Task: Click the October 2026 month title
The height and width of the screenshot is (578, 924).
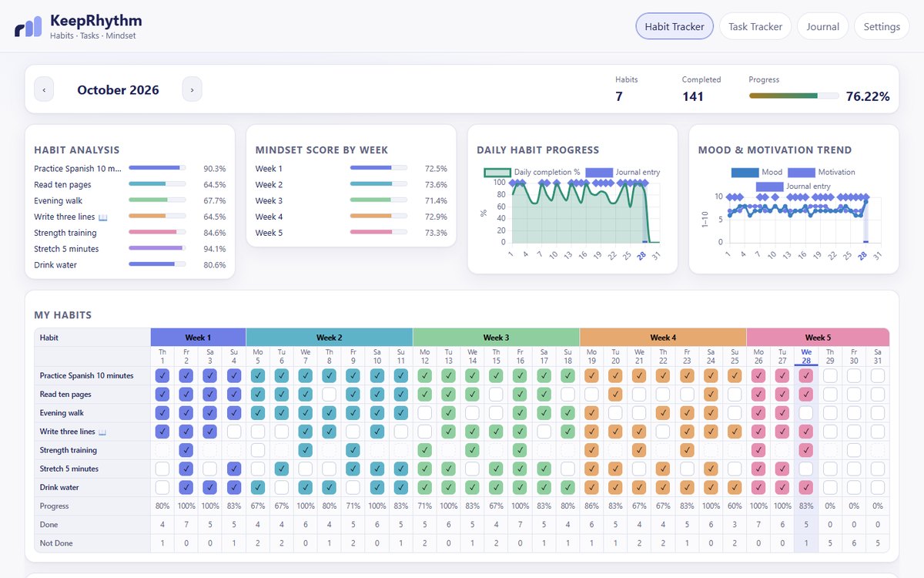Action: point(118,90)
